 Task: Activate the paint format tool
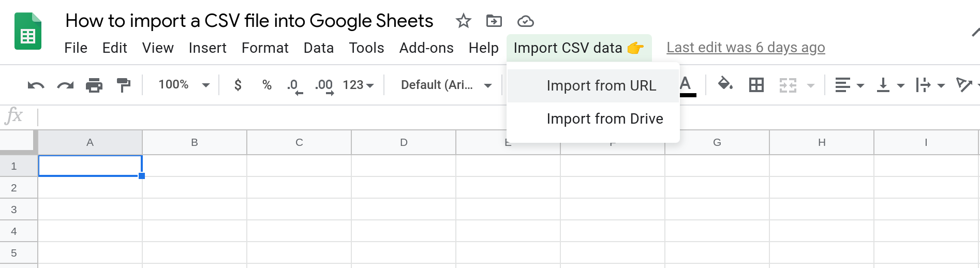pyautogui.click(x=124, y=85)
